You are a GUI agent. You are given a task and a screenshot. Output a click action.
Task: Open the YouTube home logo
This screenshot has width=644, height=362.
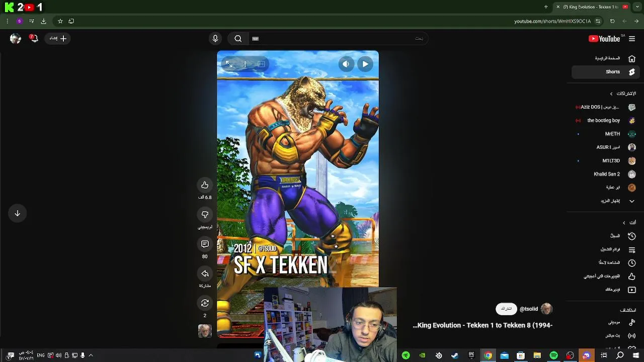coord(604,39)
